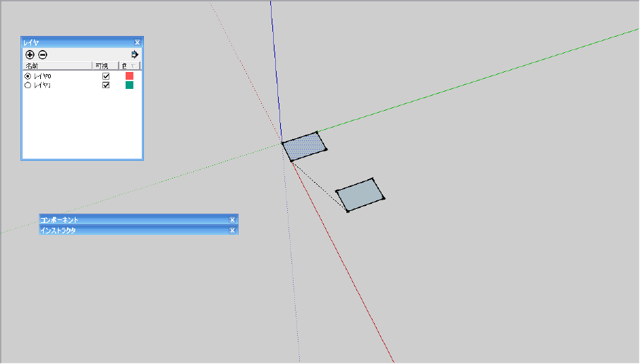
Task: Close the インストラクタ panel
Action: pyautogui.click(x=232, y=231)
